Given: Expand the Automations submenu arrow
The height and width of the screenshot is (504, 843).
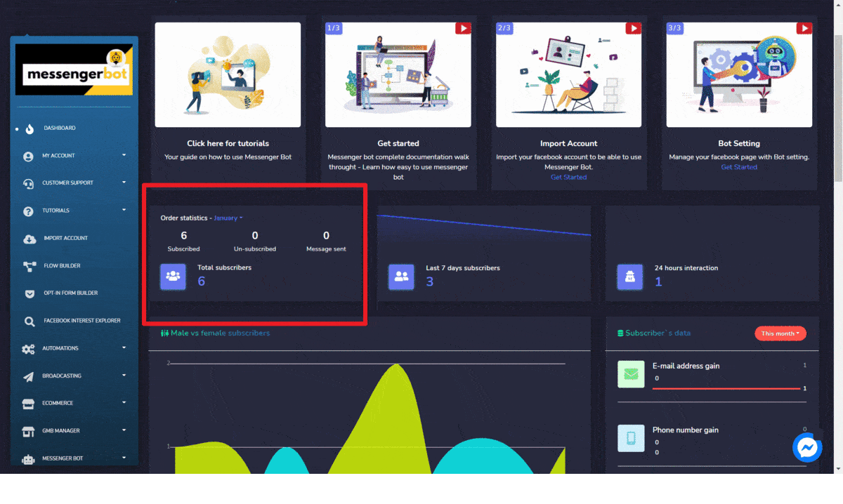Looking at the screenshot, I should click(x=124, y=347).
